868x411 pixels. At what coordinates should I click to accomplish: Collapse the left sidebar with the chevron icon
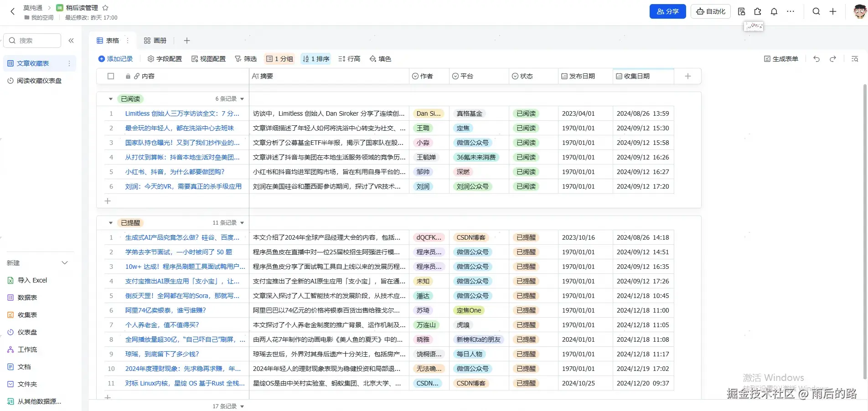(x=71, y=40)
